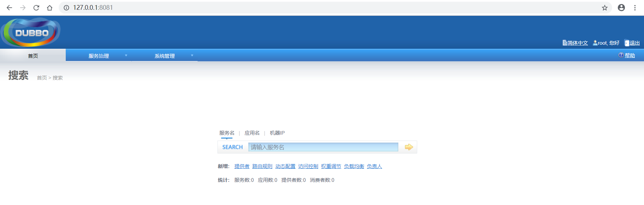Click the language document icon
644x205 pixels.
(565, 43)
